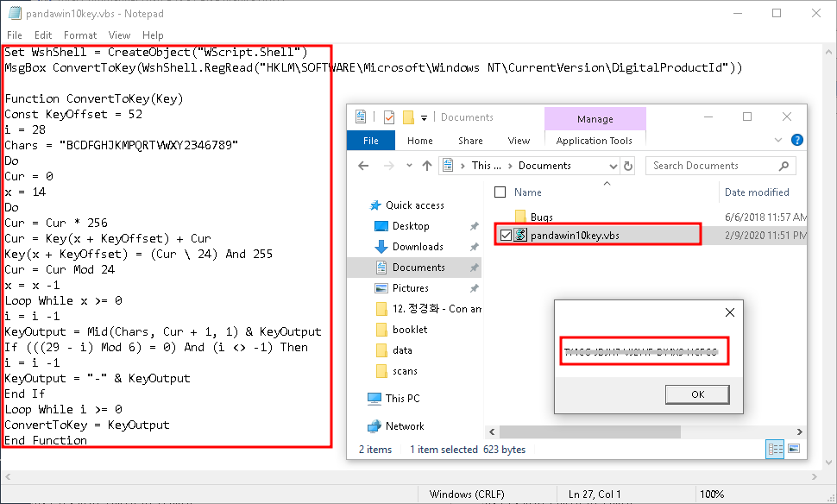Click the 100% zoom status entry
The image size is (837, 504).
712,495
